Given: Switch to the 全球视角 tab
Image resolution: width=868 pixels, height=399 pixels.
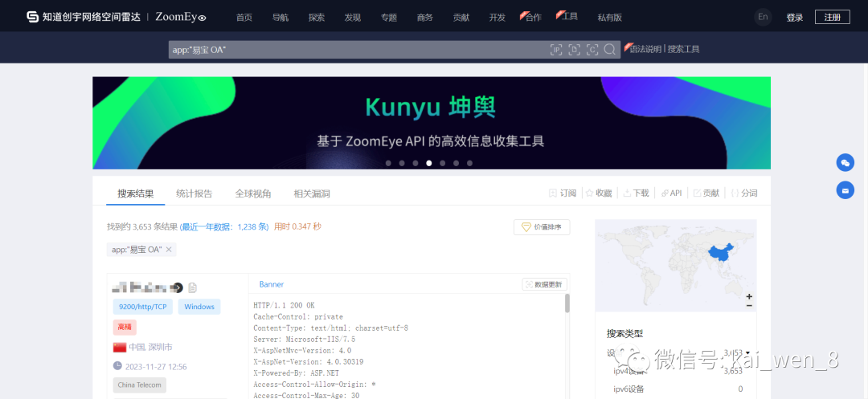Looking at the screenshot, I should [x=253, y=193].
